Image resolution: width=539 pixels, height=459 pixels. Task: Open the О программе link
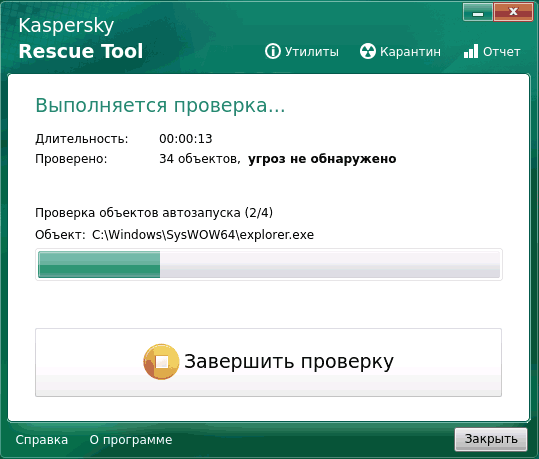(131, 440)
